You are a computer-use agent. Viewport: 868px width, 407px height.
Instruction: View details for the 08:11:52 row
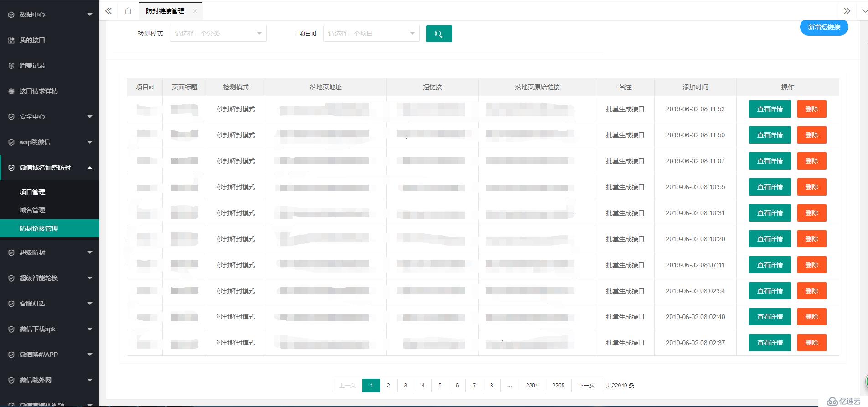click(x=770, y=109)
